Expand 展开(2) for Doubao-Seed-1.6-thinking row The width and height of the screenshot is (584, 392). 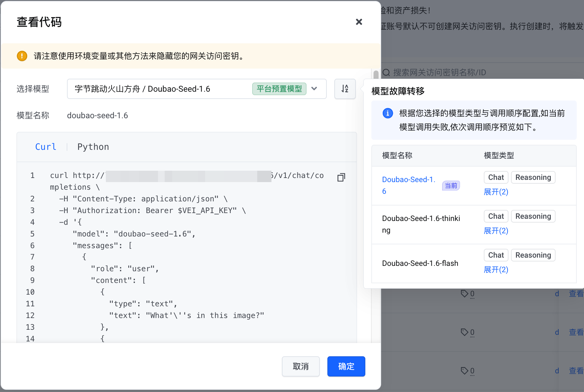[x=496, y=231]
